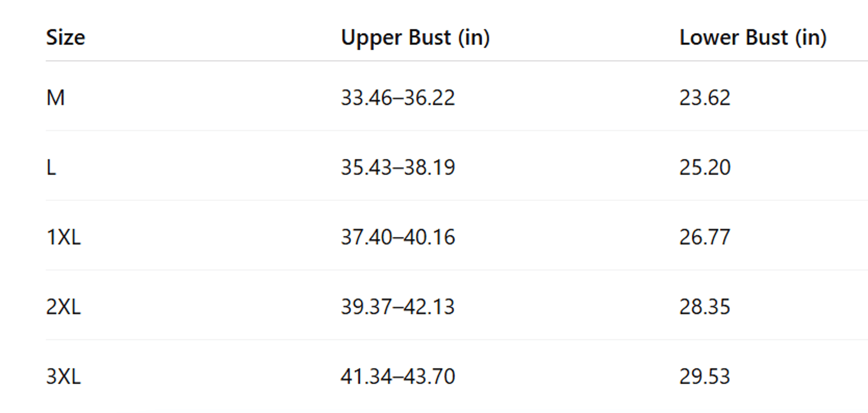
Task: Click the Size column header
Action: point(65,37)
